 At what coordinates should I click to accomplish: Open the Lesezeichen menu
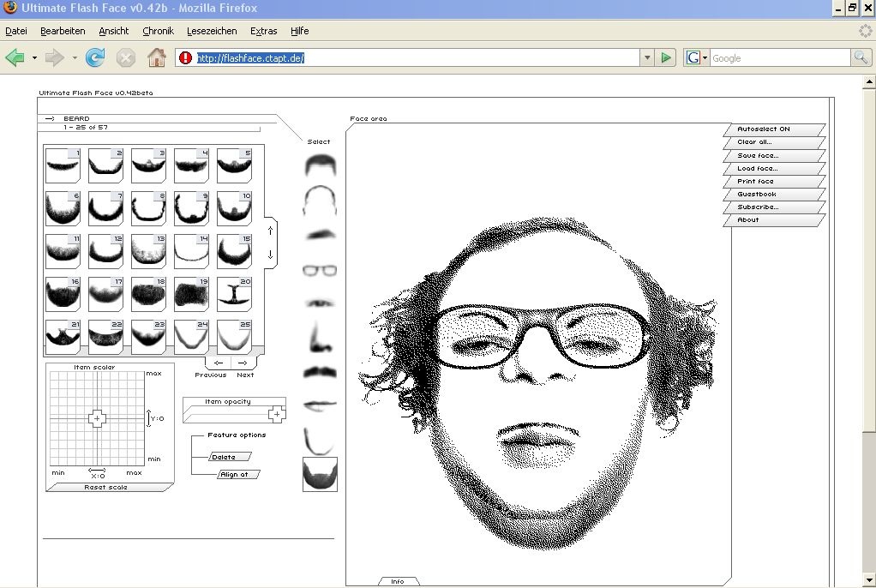point(212,31)
